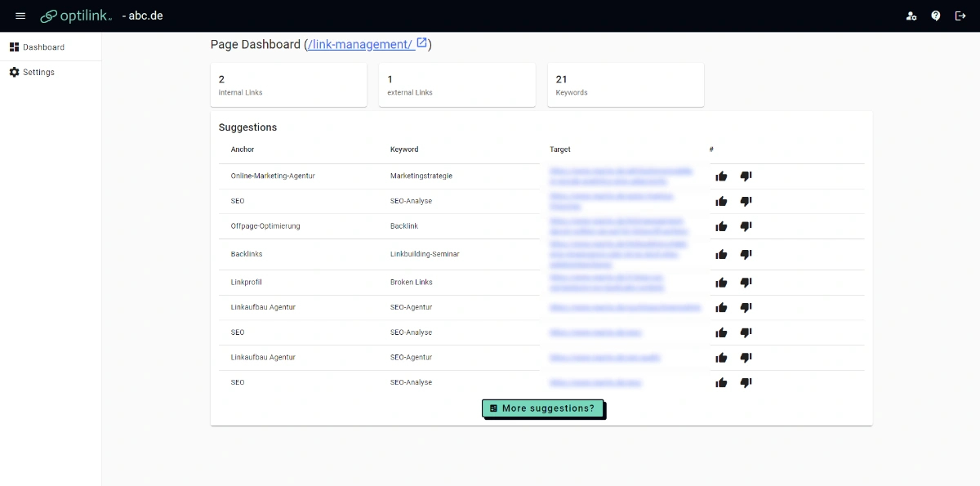Approve the Backlinks Linkbuilding-Seminar suggestion
The width and height of the screenshot is (980, 486).
tap(721, 255)
